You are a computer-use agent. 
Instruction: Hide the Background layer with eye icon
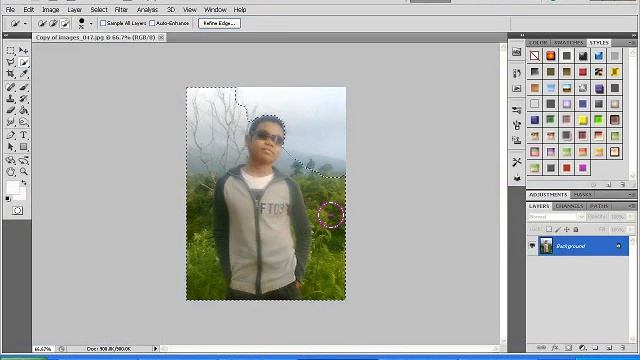click(x=532, y=246)
